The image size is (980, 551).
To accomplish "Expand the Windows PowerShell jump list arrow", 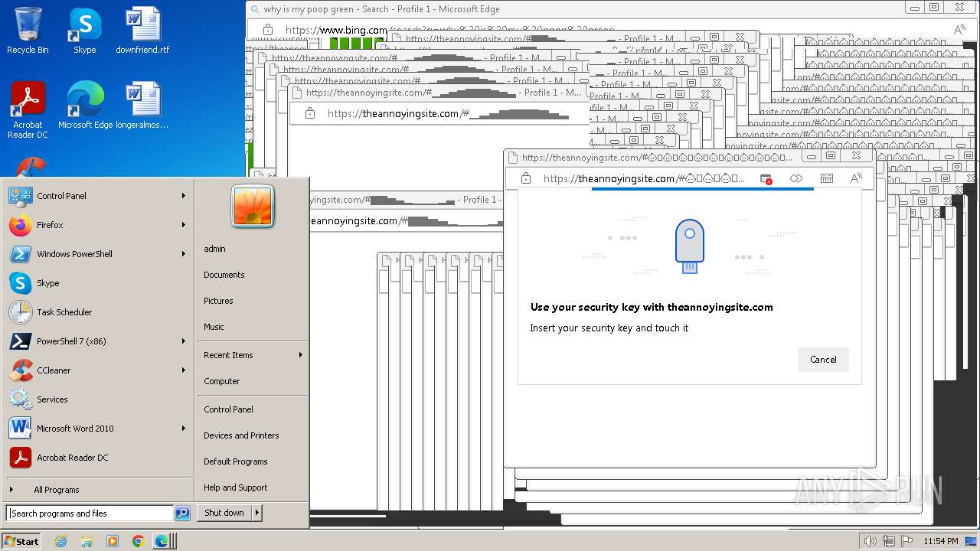I will (x=184, y=254).
